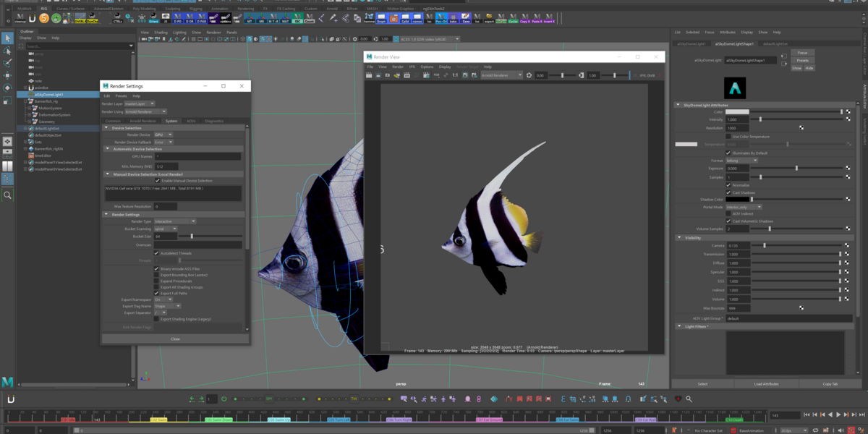Screen dimensions: 868x434
Task: Toggle Autodetect Threads checkbox
Action: [x=157, y=253]
